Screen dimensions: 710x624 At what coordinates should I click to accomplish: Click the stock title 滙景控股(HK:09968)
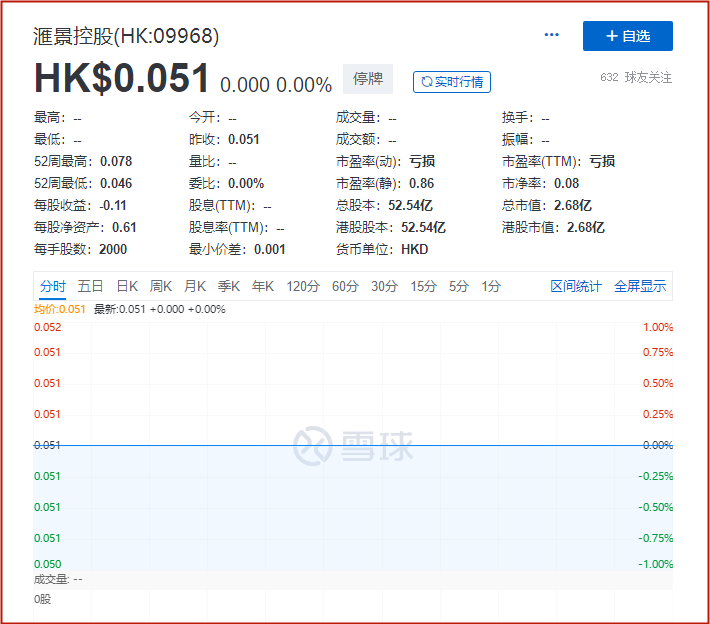tap(126, 36)
